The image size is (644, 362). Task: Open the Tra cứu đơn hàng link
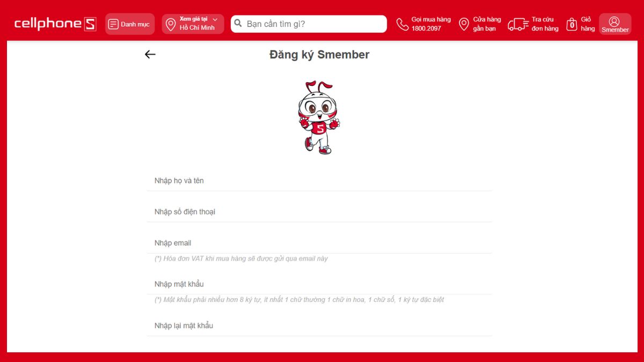click(x=533, y=24)
